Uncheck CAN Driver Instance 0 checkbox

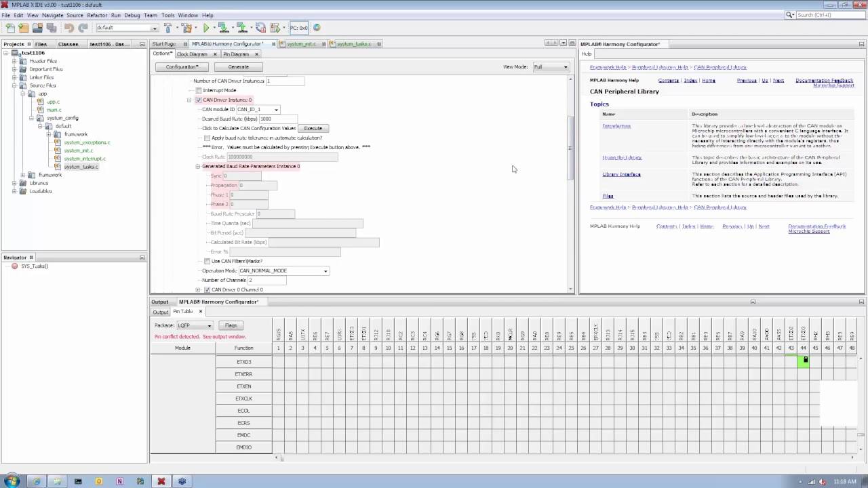(x=199, y=100)
